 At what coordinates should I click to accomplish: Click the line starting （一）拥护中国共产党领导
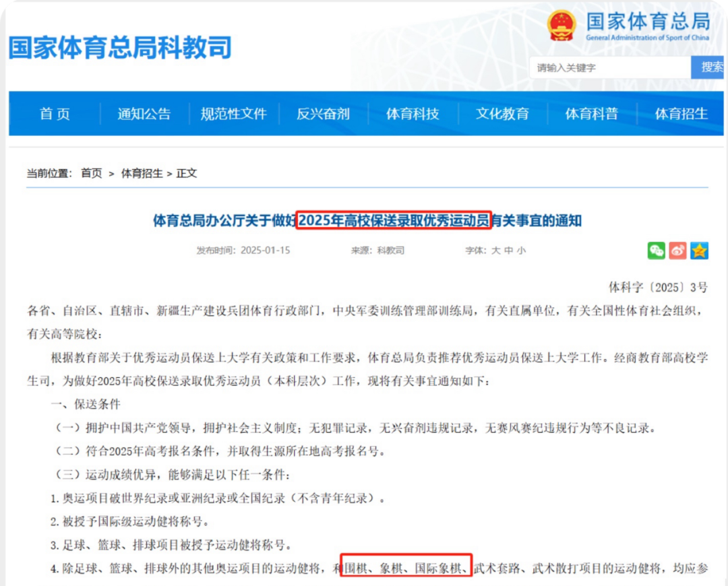coord(355,428)
